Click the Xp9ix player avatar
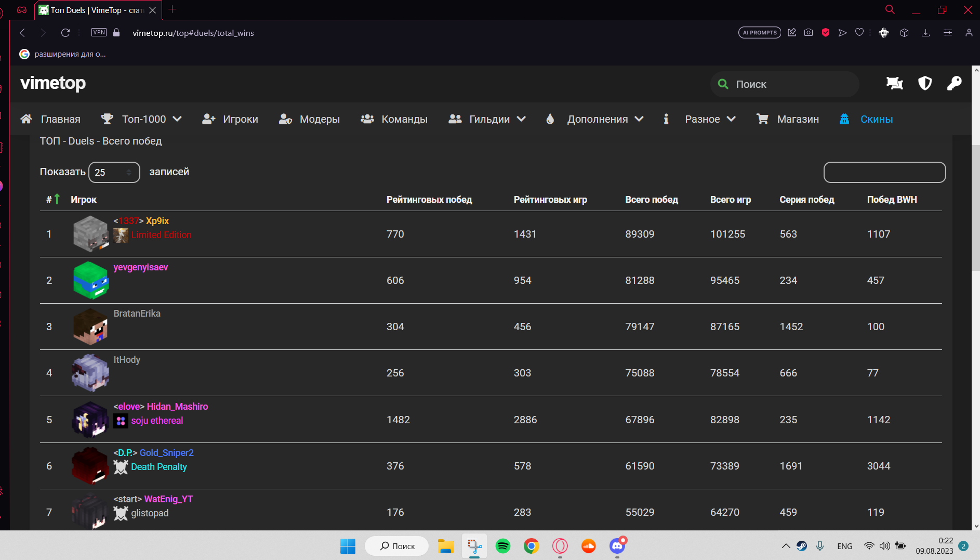The image size is (980, 560). click(x=90, y=234)
